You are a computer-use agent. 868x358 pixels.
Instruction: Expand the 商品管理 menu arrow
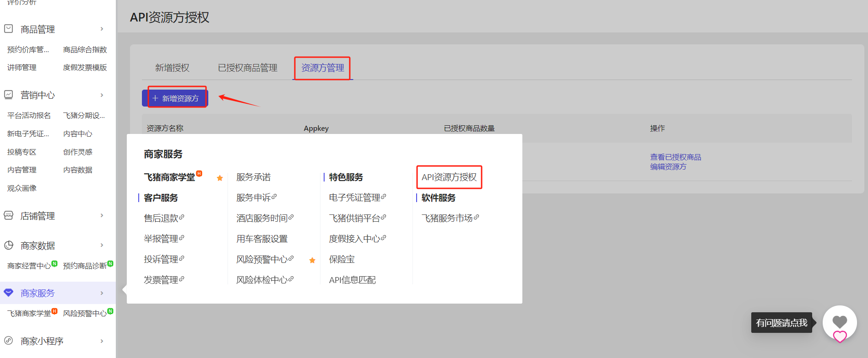pyautogui.click(x=102, y=29)
